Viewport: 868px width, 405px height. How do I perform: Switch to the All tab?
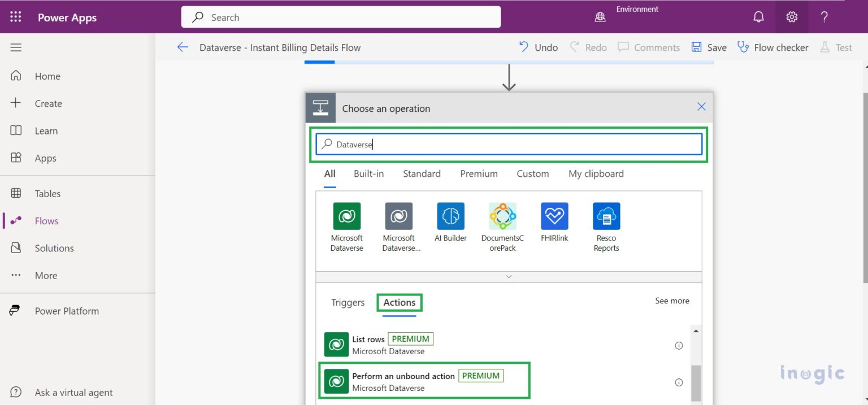click(x=329, y=174)
